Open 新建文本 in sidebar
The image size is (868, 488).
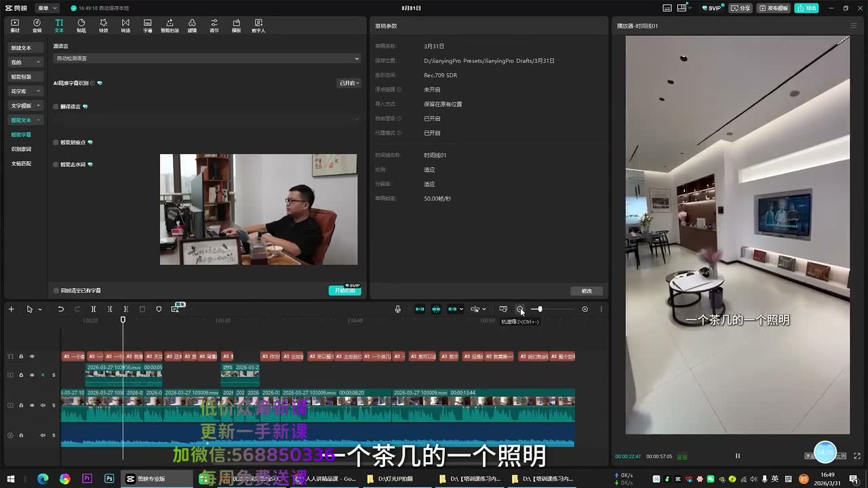click(25, 48)
